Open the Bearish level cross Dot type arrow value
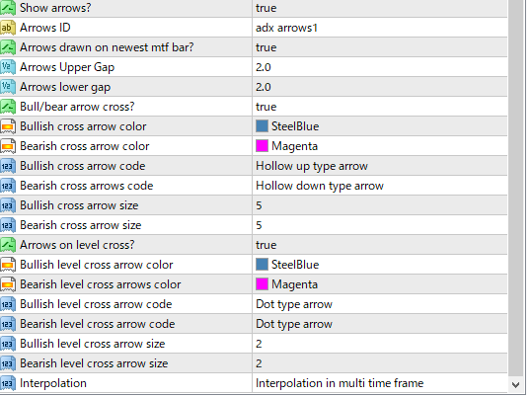The height and width of the screenshot is (398, 532). pos(380,324)
